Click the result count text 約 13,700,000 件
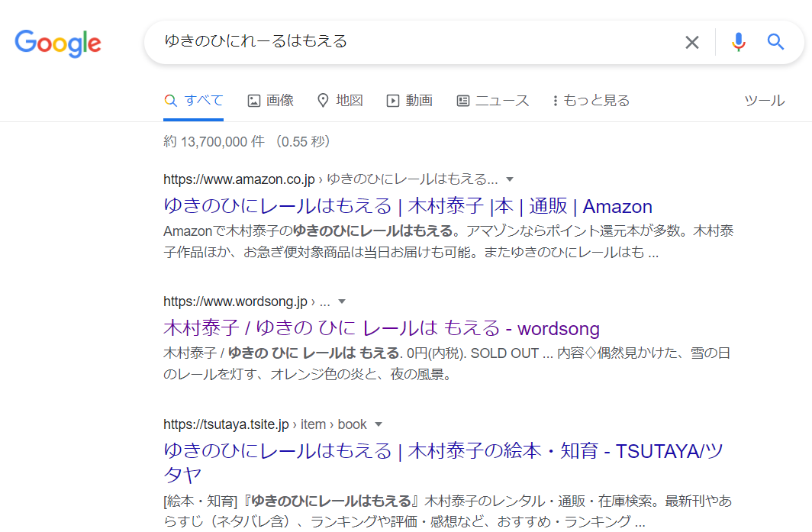The image size is (812, 532). (x=214, y=141)
